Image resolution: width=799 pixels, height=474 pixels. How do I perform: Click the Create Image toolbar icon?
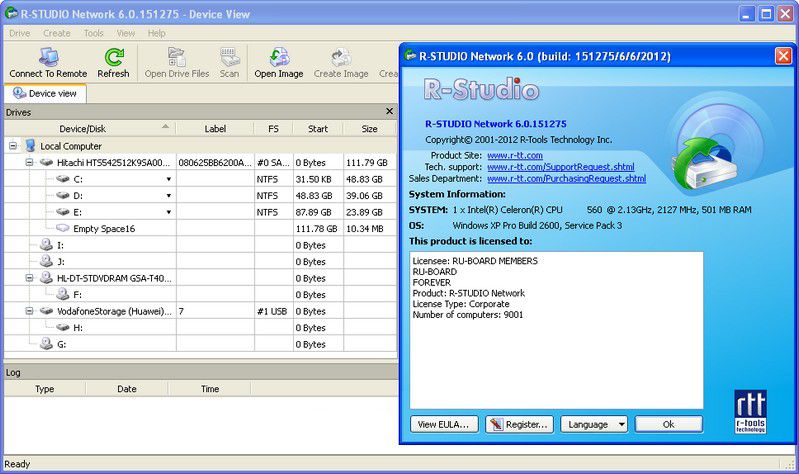point(341,57)
